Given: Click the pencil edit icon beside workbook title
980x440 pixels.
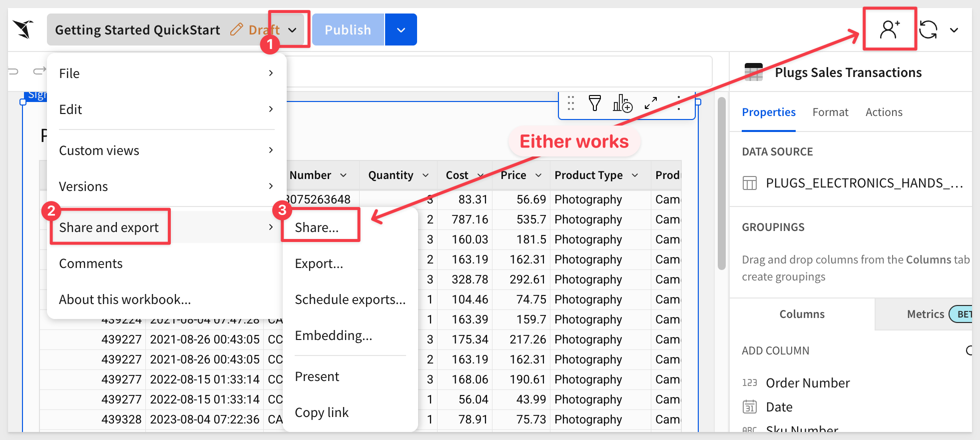Looking at the screenshot, I should point(236,29).
